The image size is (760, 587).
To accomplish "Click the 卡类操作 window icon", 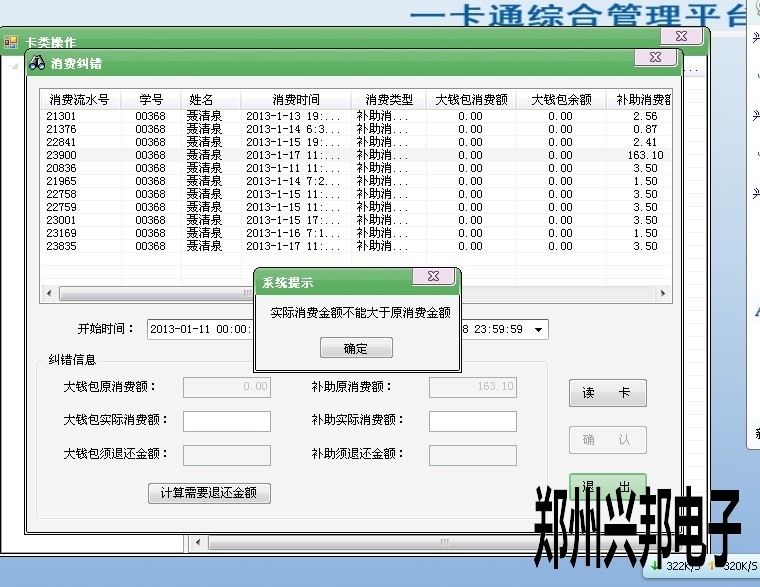I will point(11,43).
